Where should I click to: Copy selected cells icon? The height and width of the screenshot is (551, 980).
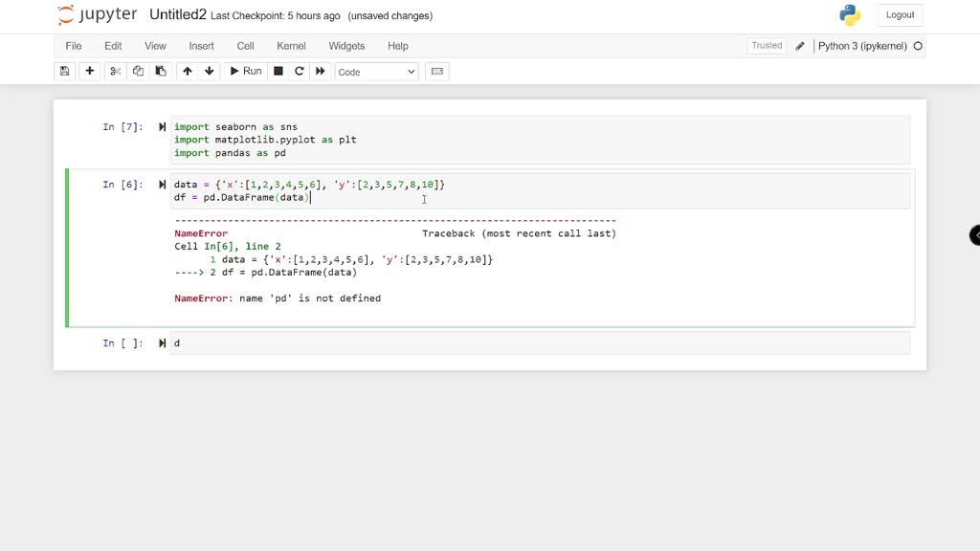pyautogui.click(x=138, y=71)
